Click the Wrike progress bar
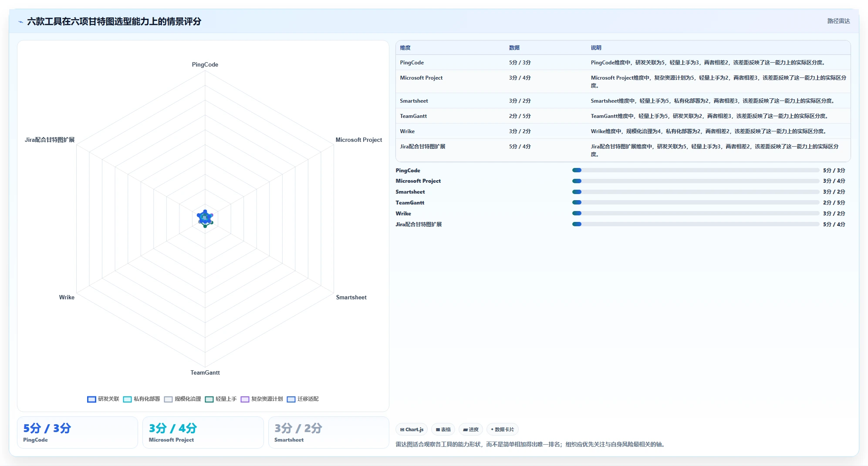The width and height of the screenshot is (868, 466). tap(696, 214)
